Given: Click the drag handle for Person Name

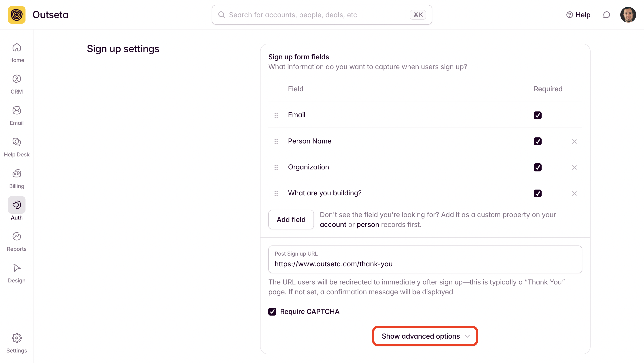Looking at the screenshot, I should point(276,141).
